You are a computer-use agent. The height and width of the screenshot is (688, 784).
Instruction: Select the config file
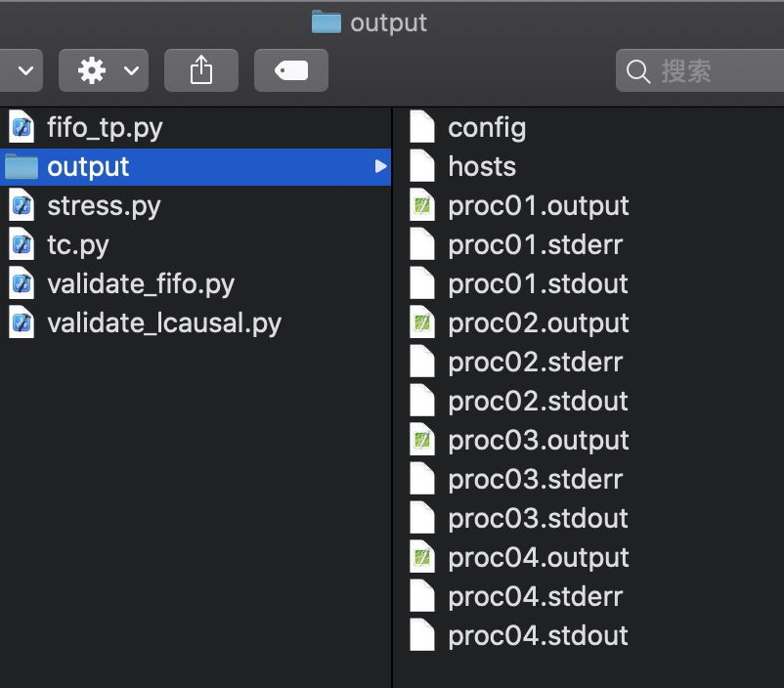(486, 127)
